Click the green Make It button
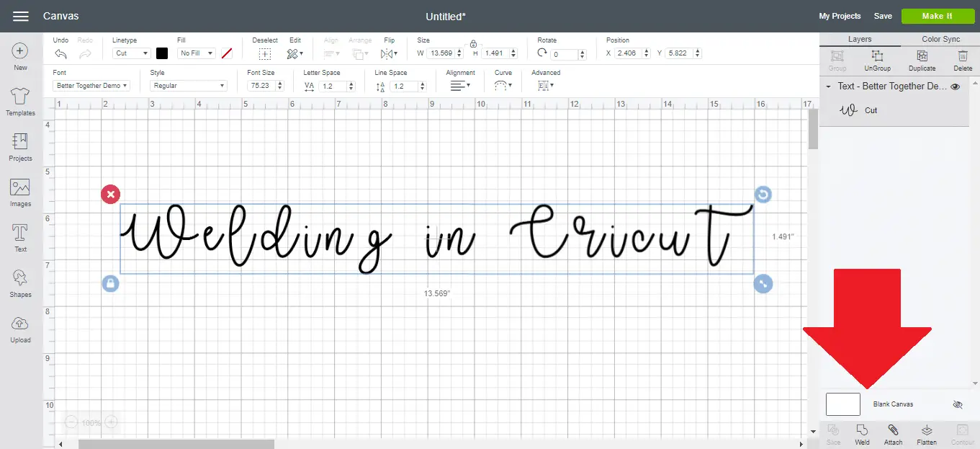The width and height of the screenshot is (980, 449). 938,16
